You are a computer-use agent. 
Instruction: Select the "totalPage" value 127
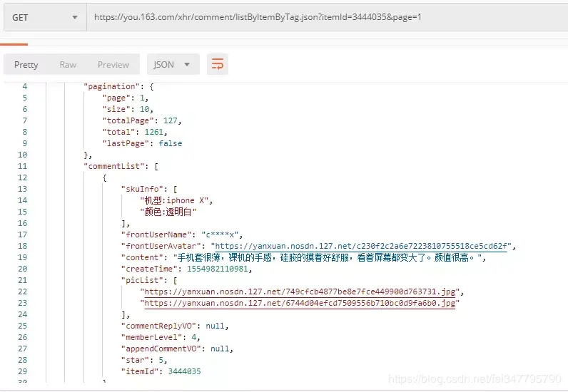(x=171, y=120)
